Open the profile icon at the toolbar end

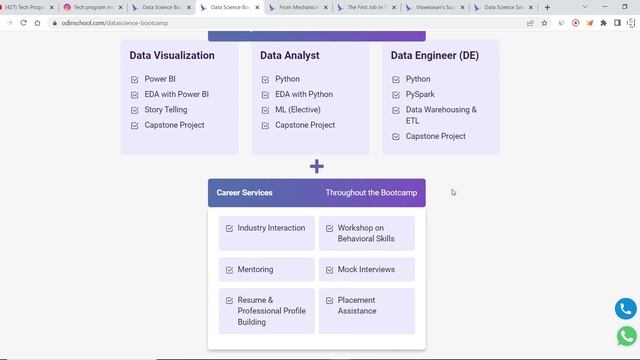pos(631,23)
